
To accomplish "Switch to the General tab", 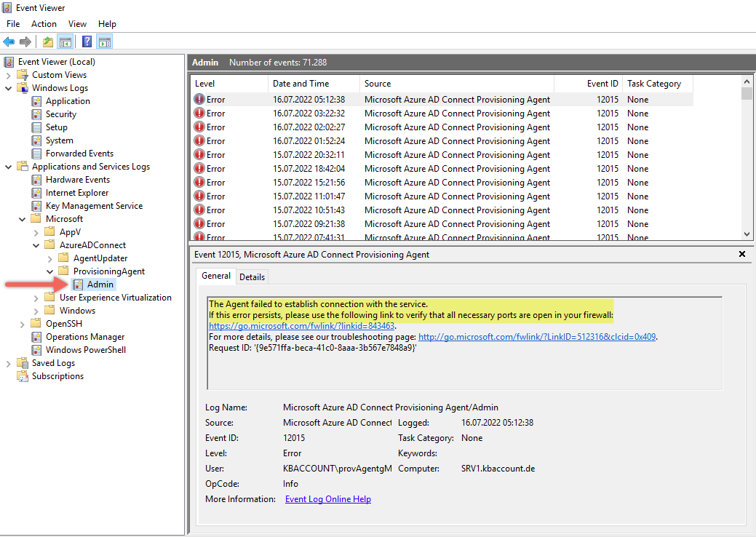I will pos(216,276).
